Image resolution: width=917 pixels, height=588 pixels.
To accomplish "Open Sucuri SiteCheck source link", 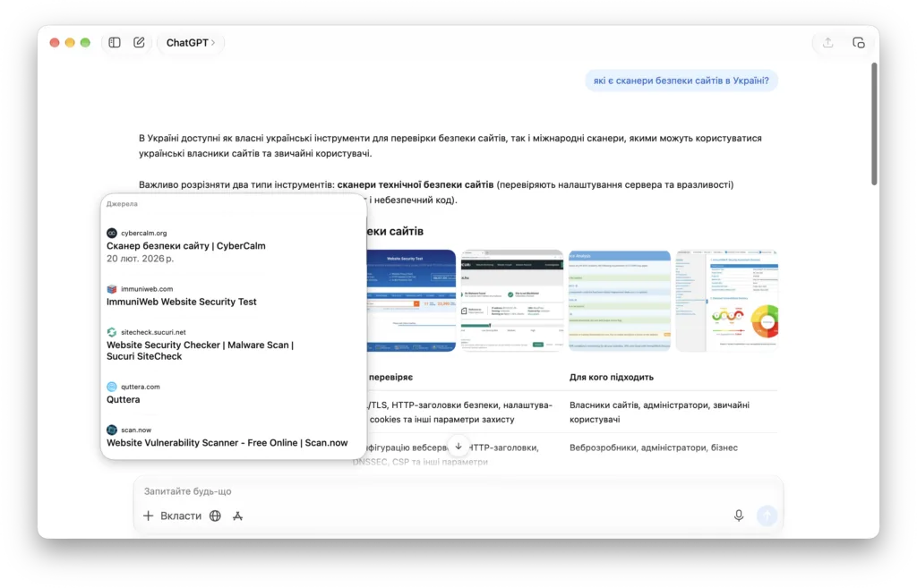I will click(x=200, y=351).
